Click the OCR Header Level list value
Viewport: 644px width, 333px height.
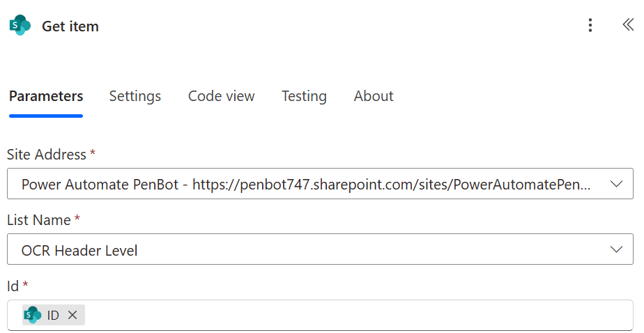tap(79, 250)
